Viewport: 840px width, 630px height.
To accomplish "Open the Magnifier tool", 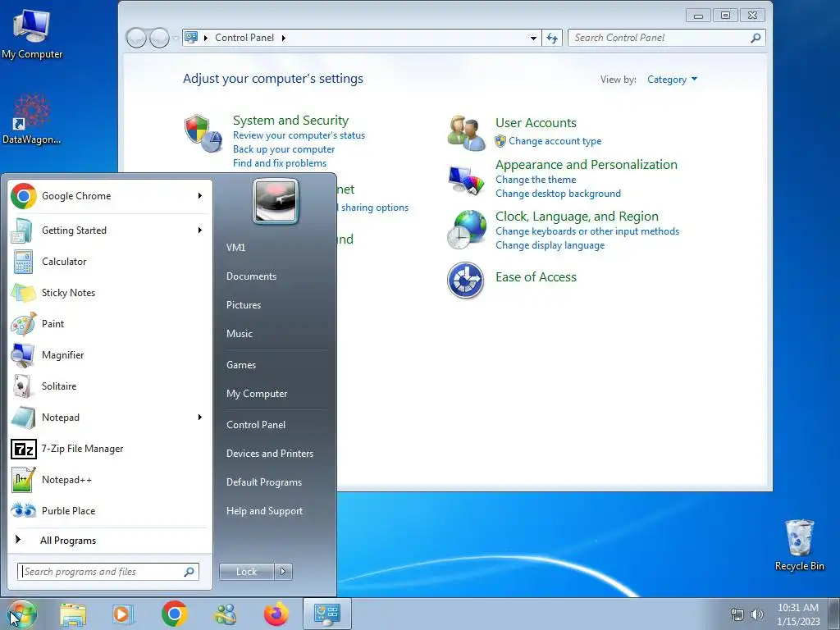I will coord(109,354).
